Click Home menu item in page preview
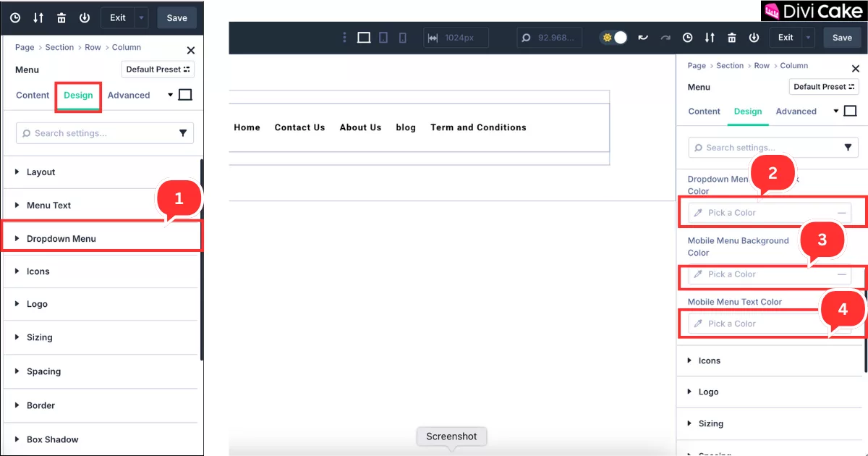This screenshot has width=868, height=456. click(247, 127)
